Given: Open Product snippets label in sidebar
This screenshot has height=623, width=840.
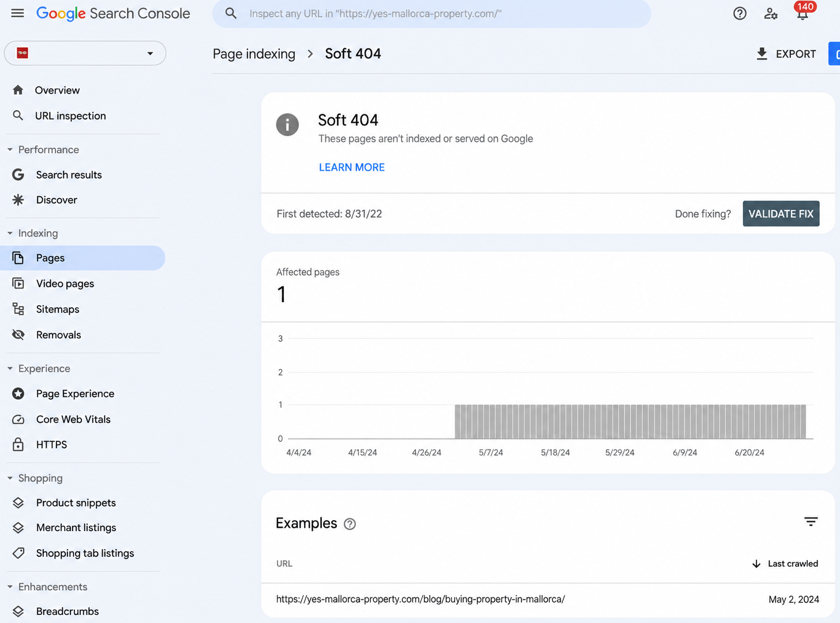Looking at the screenshot, I should pos(76,502).
